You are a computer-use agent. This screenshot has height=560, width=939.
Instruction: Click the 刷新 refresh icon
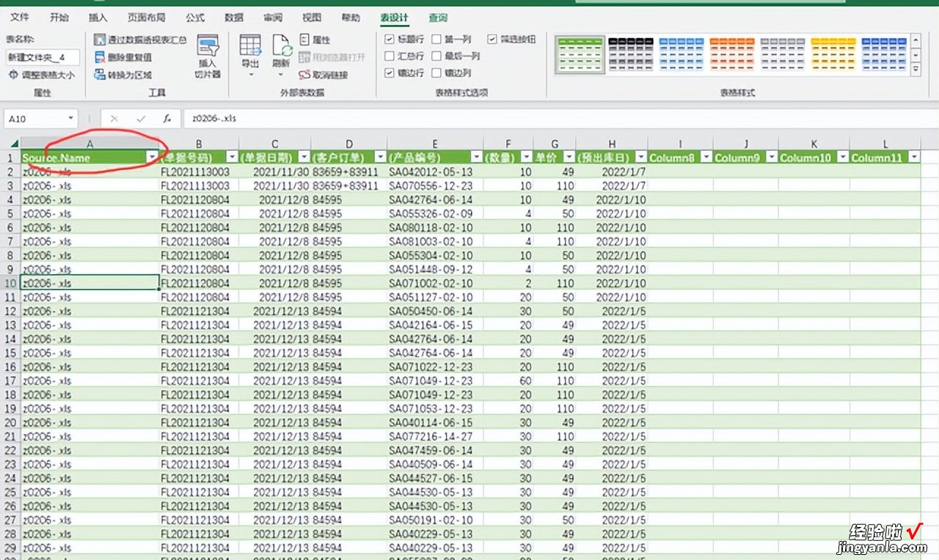click(x=282, y=45)
